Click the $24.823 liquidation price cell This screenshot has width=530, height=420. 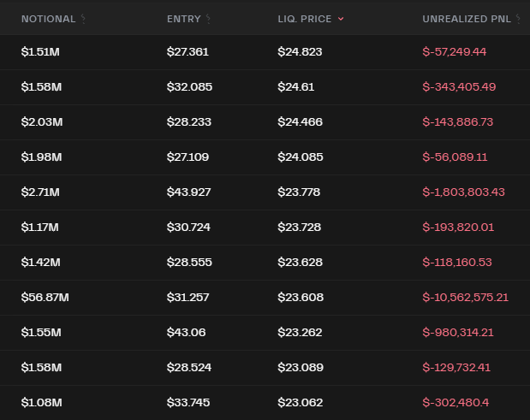click(x=300, y=51)
